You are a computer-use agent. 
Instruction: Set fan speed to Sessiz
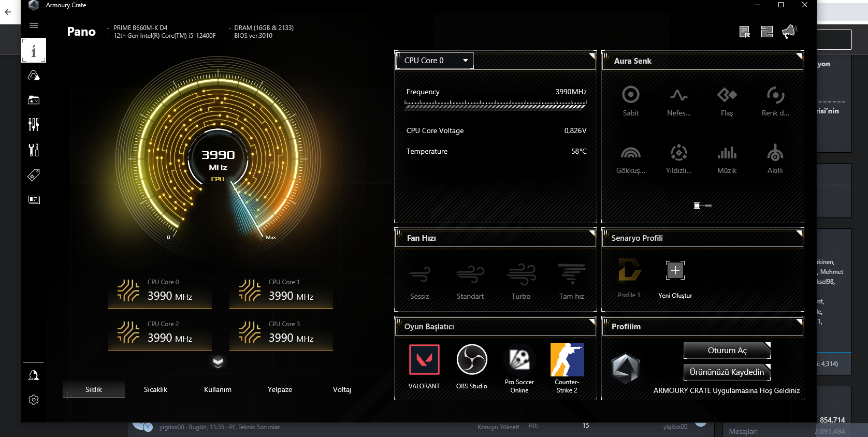pos(419,282)
